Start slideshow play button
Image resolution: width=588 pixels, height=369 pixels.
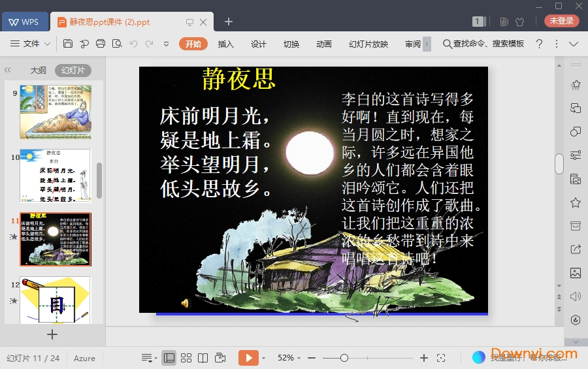[248, 358]
